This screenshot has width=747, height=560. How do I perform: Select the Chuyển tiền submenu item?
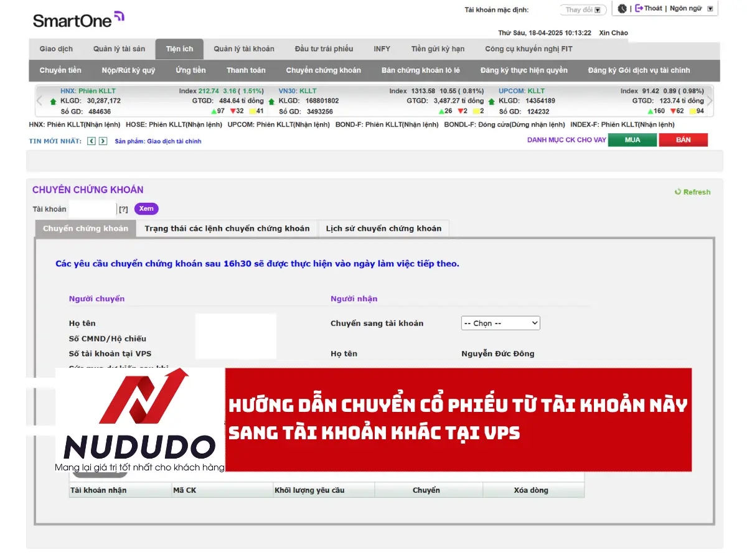click(x=60, y=70)
